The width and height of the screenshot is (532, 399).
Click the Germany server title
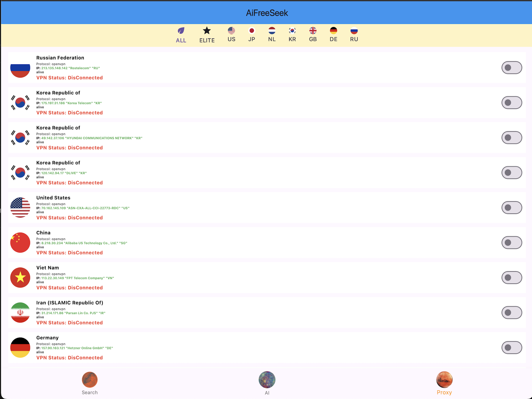point(47,338)
